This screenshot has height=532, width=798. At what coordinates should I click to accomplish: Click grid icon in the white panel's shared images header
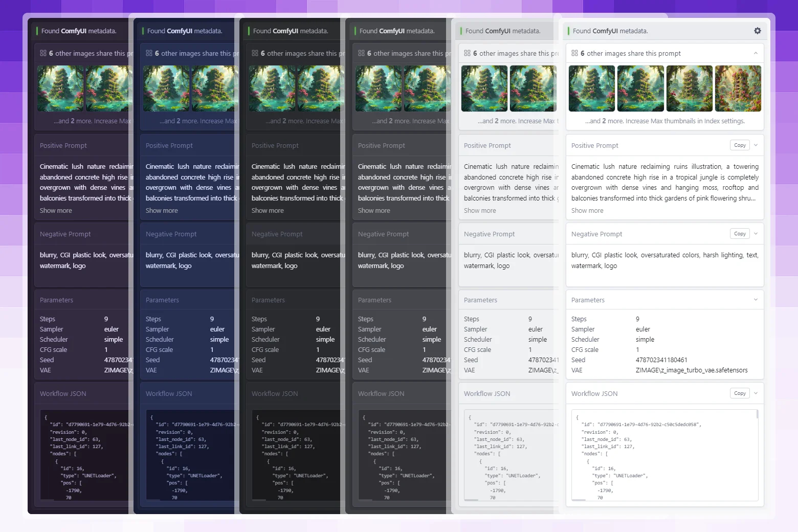pyautogui.click(x=574, y=53)
